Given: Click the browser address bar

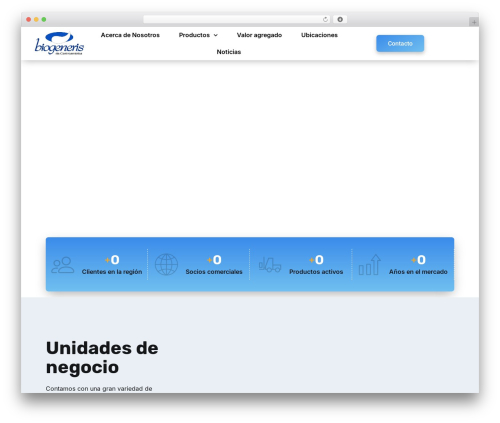Looking at the screenshot, I should click(236, 20).
